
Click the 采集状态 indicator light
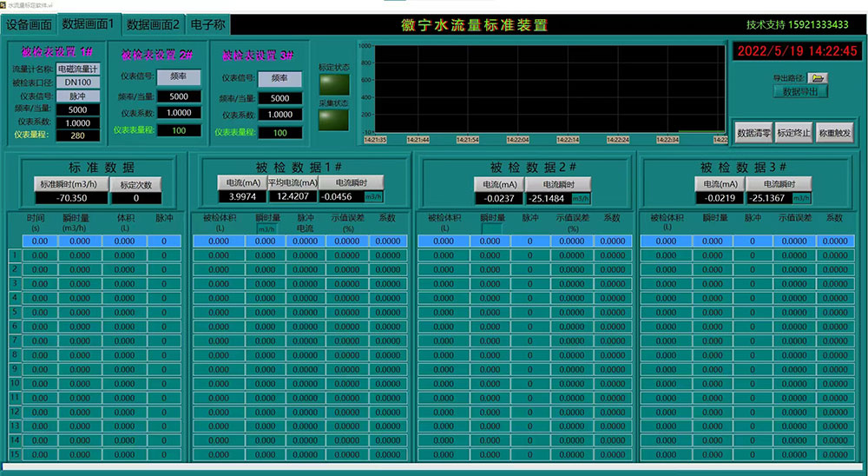click(x=334, y=120)
